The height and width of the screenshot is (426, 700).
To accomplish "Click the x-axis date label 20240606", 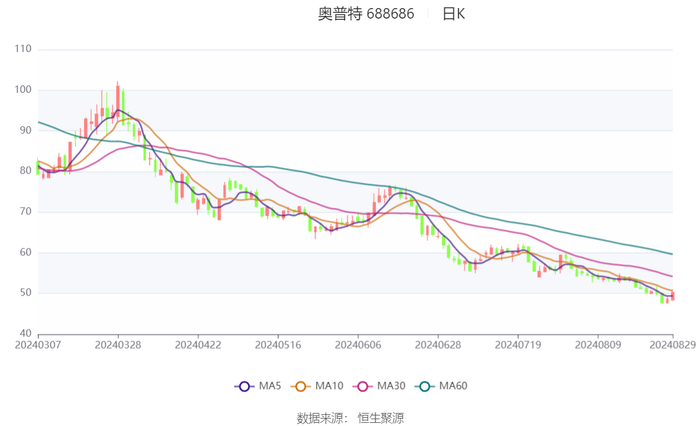I will [358, 345].
